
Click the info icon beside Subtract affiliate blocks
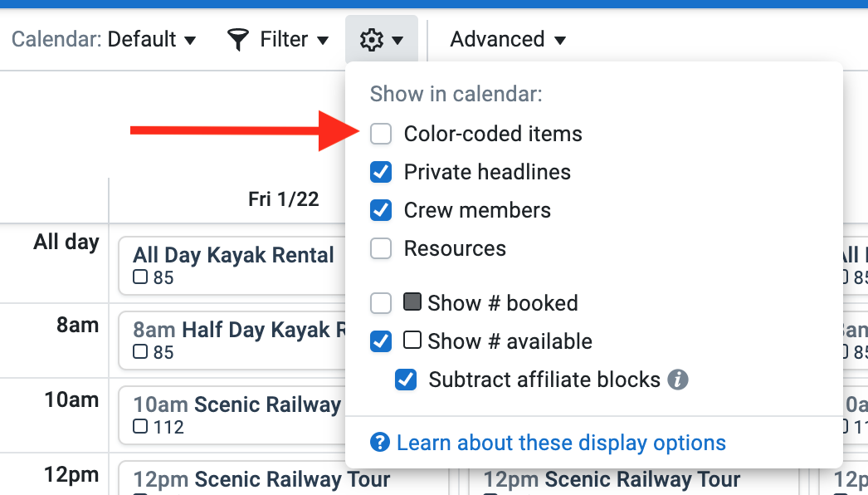[x=678, y=380]
